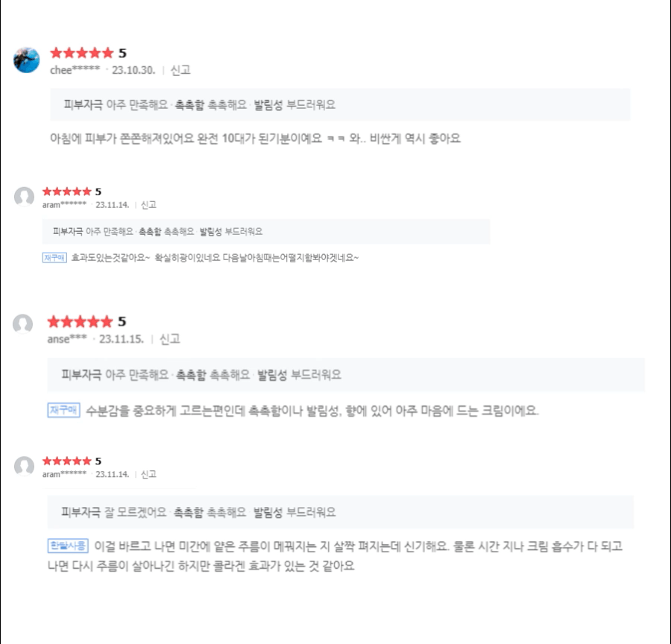Open the chee****** username
671x644 pixels.
click(75, 70)
